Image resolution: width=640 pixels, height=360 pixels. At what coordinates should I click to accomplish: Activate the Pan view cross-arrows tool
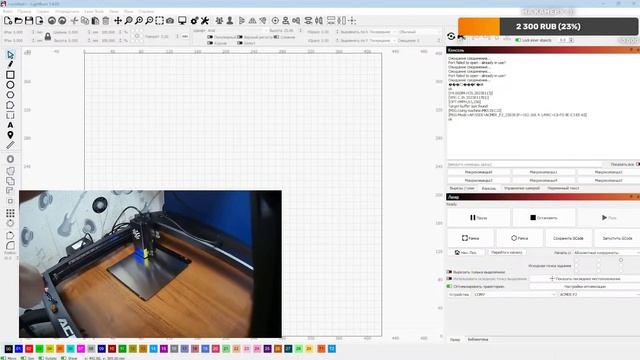click(118, 20)
